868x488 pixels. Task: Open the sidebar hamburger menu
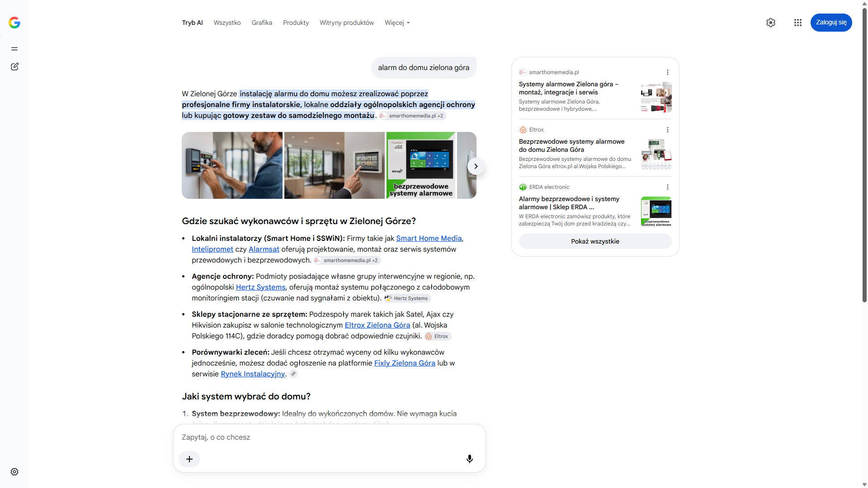[x=14, y=49]
